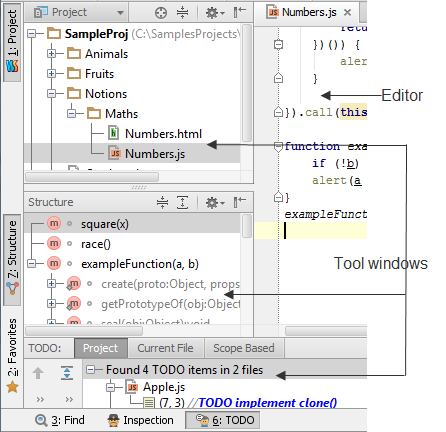Click the first TODO toolbar more chevron
The width and height of the screenshot is (446, 432).
click(x=40, y=399)
